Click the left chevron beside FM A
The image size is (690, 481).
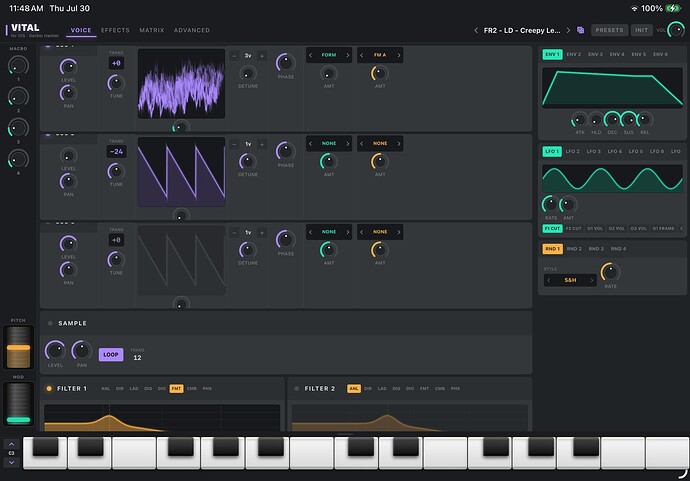362,55
